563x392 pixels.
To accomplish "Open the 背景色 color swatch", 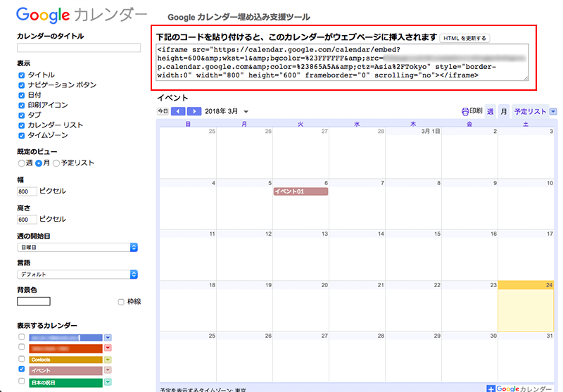I will tap(34, 301).
